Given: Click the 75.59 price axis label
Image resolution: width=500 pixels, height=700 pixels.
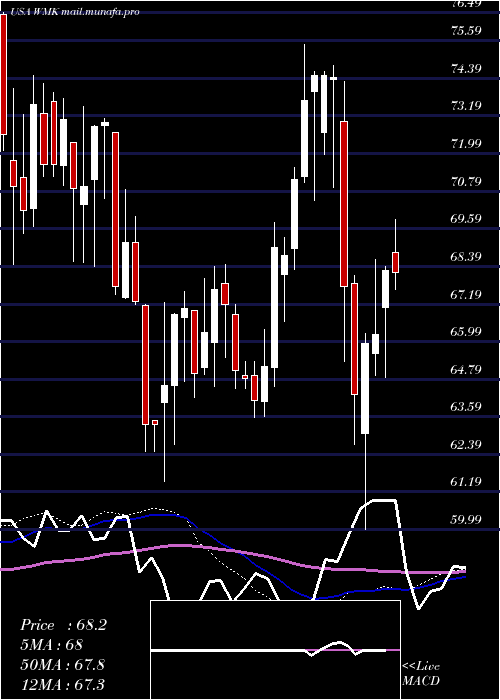Looking at the screenshot, I should click(x=467, y=30).
